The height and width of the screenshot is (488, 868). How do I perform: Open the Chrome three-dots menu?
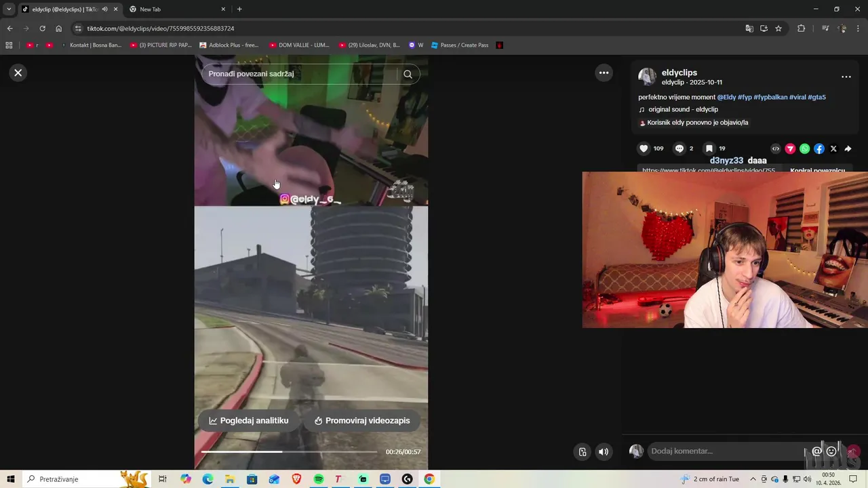coord(859,28)
